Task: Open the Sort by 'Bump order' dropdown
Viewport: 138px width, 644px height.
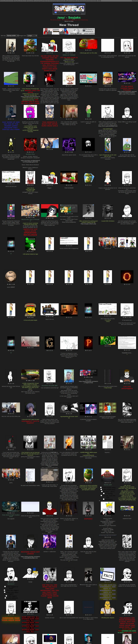Action: click(13, 36)
